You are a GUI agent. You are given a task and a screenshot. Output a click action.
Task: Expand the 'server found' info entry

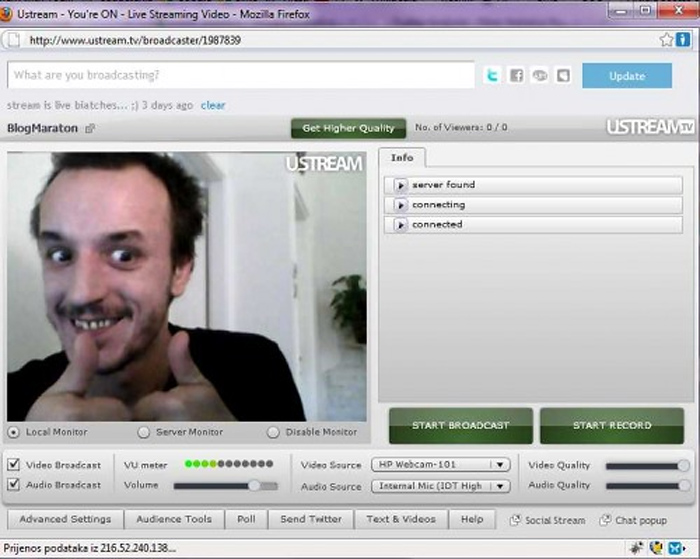(x=401, y=185)
